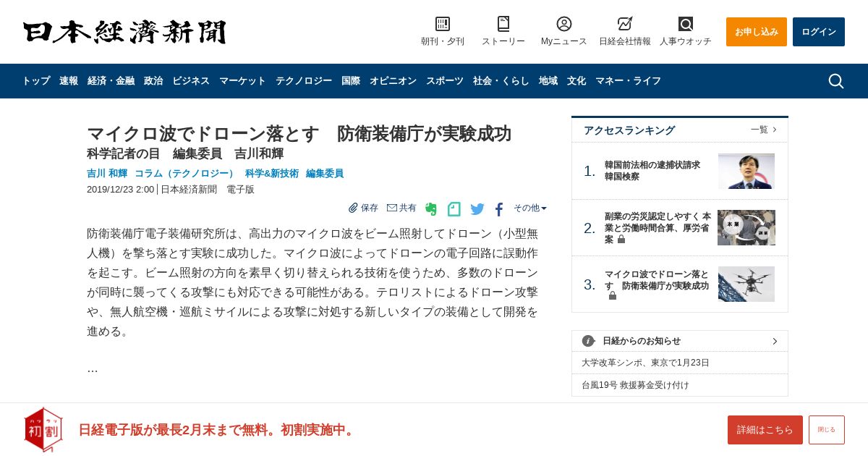Open author link 吉川 和輝
868x456 pixels.
coord(107,174)
